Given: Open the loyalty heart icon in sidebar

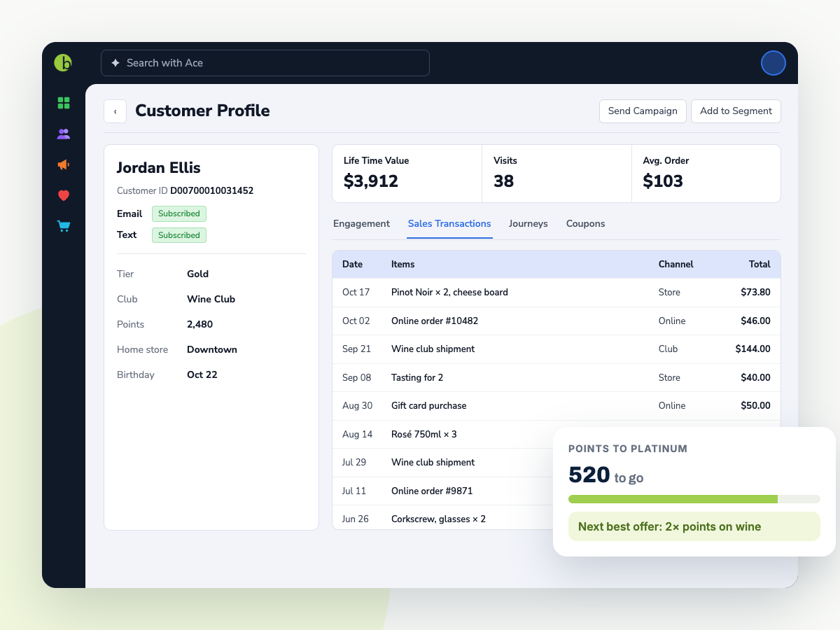Looking at the screenshot, I should click(64, 195).
